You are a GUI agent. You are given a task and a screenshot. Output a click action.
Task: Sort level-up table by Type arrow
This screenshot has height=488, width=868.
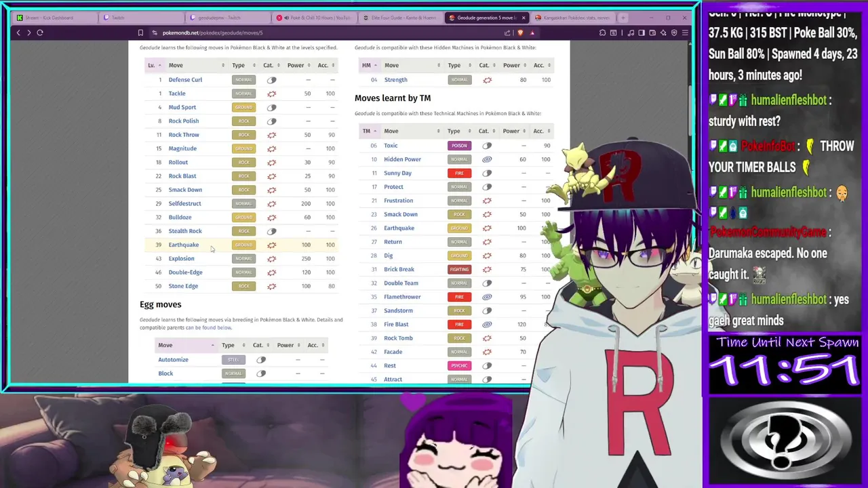tap(254, 65)
